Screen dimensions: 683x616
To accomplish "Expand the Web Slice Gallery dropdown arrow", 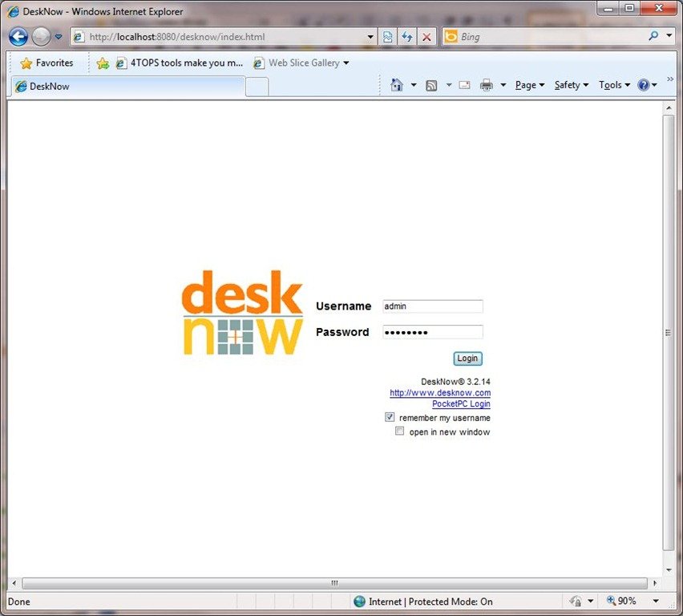I will (346, 63).
